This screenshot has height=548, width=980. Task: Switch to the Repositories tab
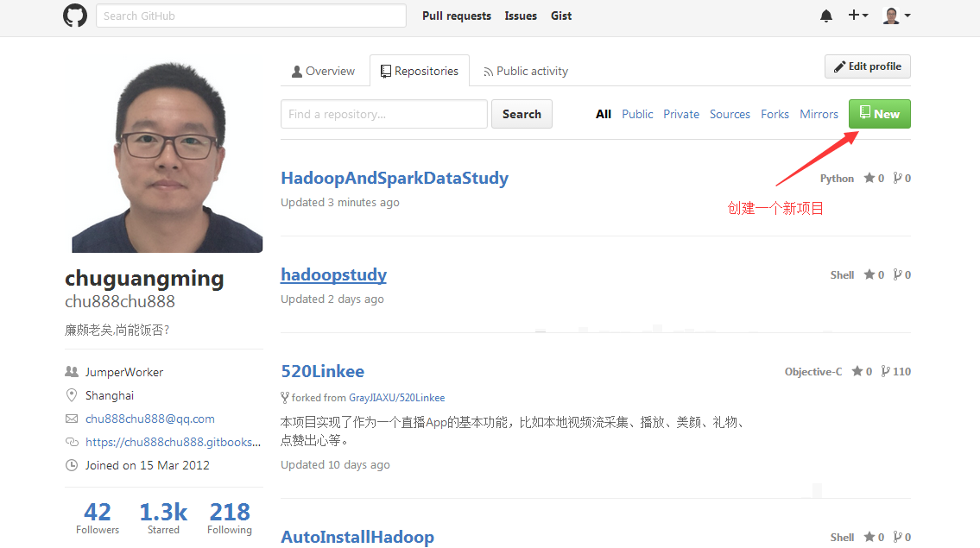click(420, 72)
